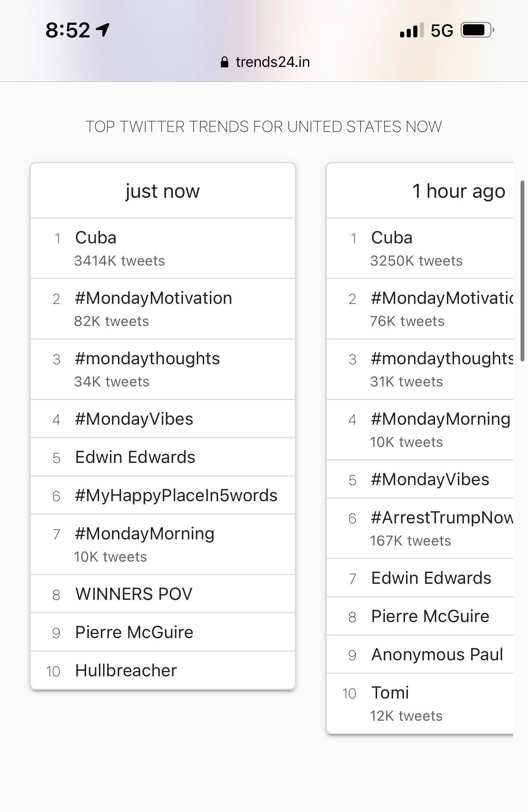Click the Edwin Edwards trending topic
The height and width of the screenshot is (812, 528).
135,457
